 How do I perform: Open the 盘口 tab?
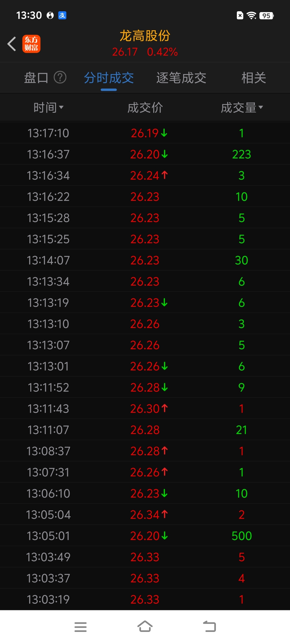36,78
